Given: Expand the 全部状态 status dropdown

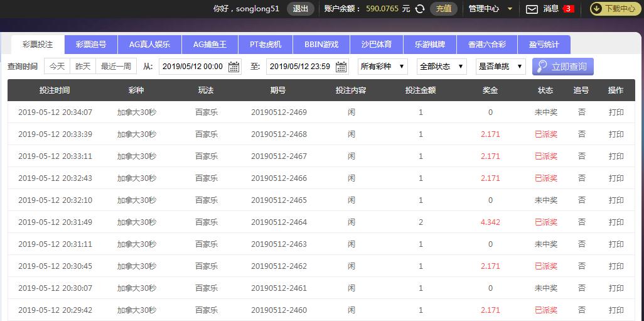Looking at the screenshot, I should point(441,67).
